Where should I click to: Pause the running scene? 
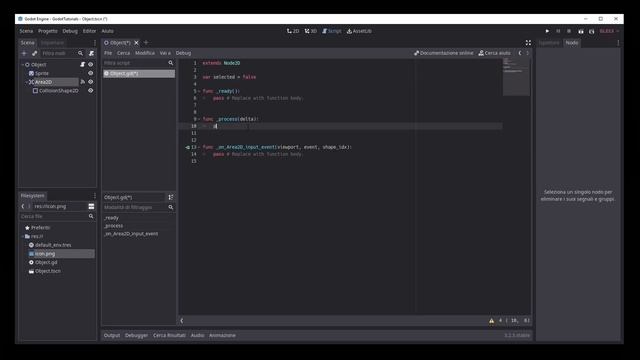[558, 31]
